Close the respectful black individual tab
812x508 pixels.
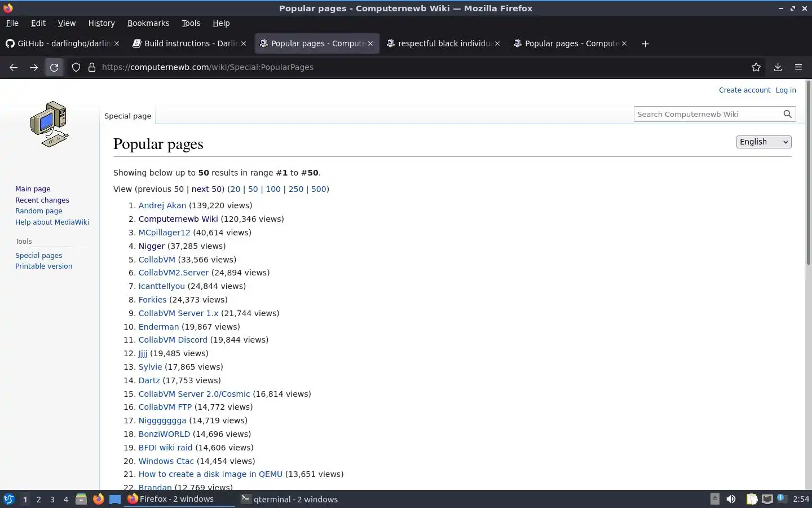click(497, 43)
